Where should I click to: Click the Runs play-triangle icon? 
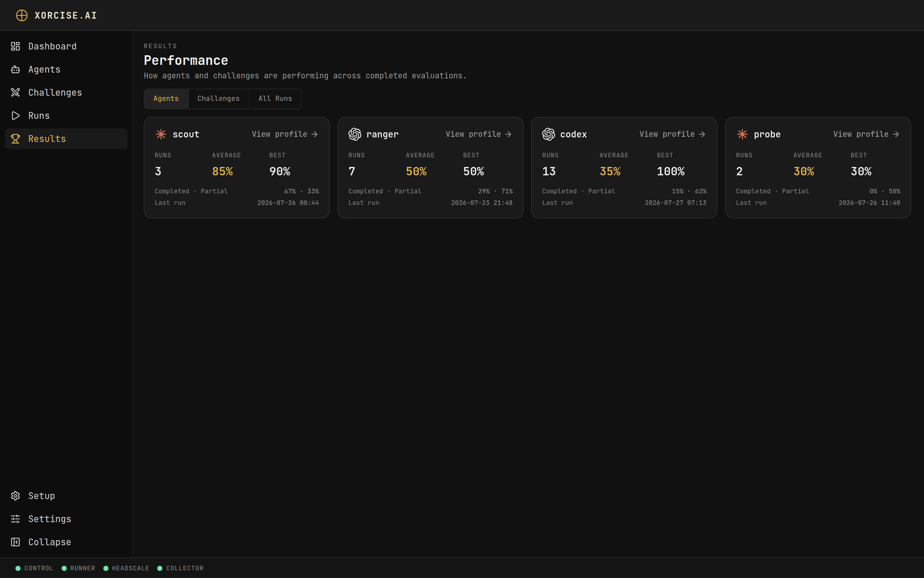pos(15,116)
